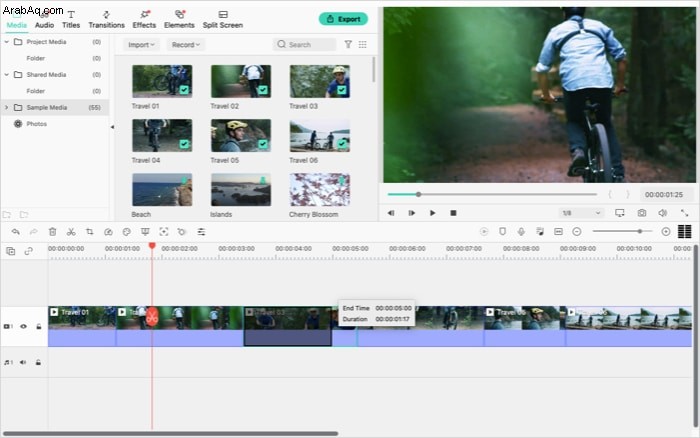Open Color correction palette icon
The width and height of the screenshot is (700, 438).
[x=127, y=232]
